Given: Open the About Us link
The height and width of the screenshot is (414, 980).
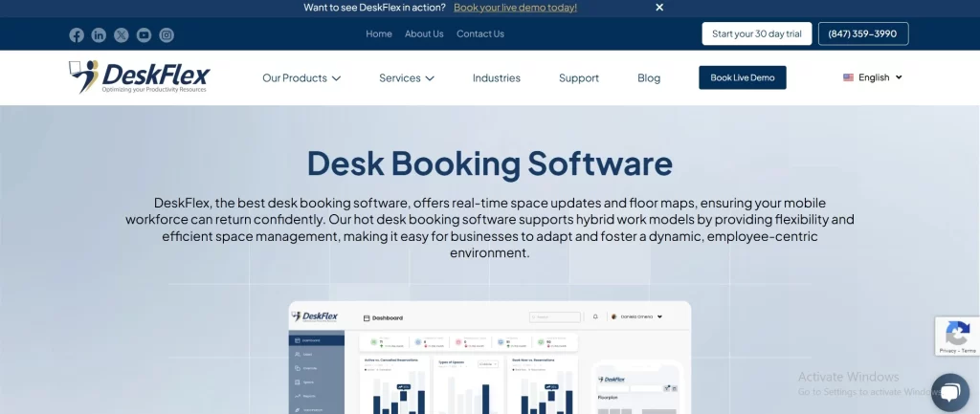Looking at the screenshot, I should point(424,33).
